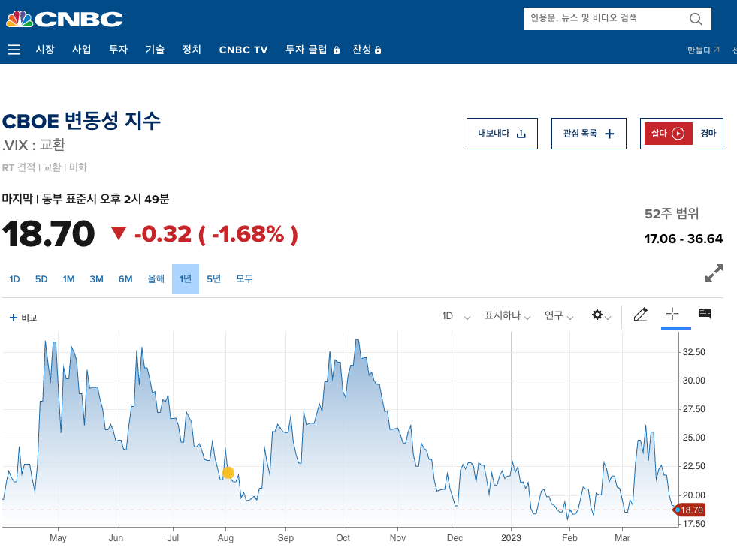Click the 2023 label on the time axis
The image size is (737, 560).
[511, 538]
